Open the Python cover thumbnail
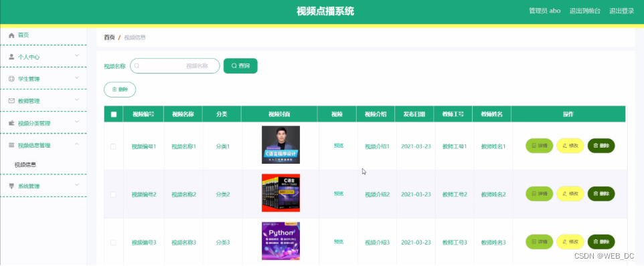This screenshot has height=266, width=644. pos(280,241)
